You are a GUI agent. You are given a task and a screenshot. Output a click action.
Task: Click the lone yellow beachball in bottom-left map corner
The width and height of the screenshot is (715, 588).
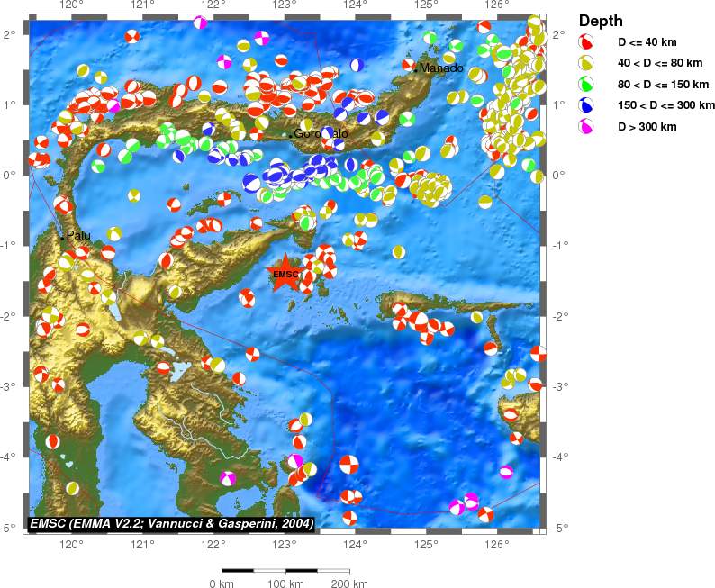(72, 488)
